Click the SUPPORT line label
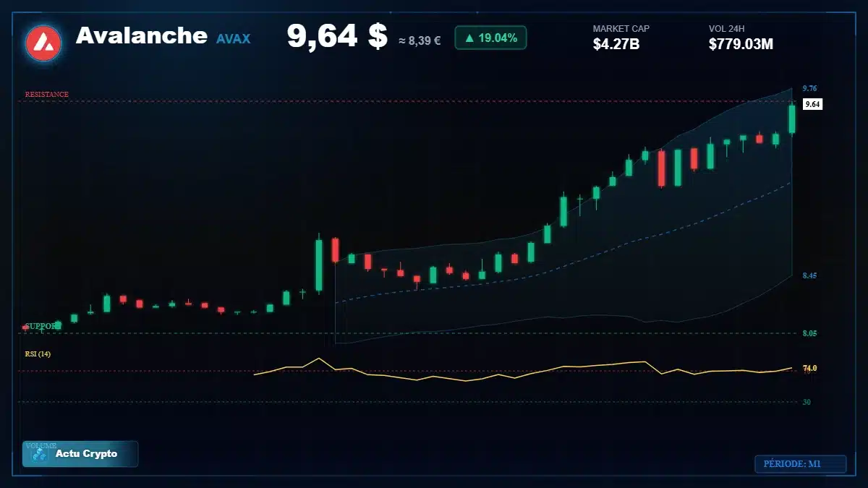 point(43,326)
